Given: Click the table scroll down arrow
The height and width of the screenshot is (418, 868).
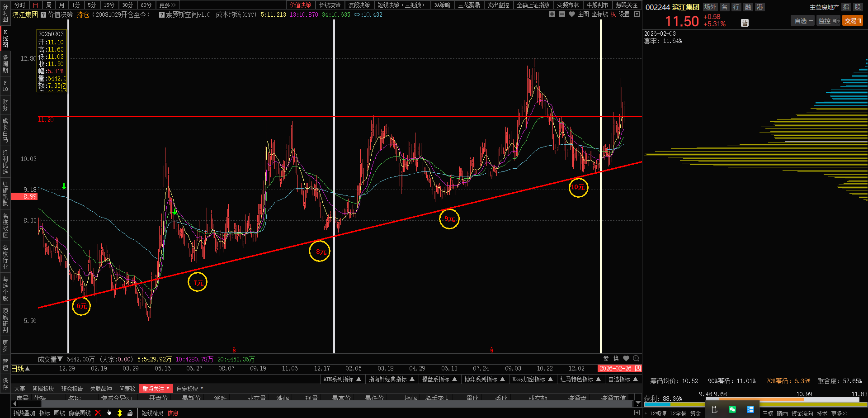Looking at the screenshot, I should click(638, 403).
